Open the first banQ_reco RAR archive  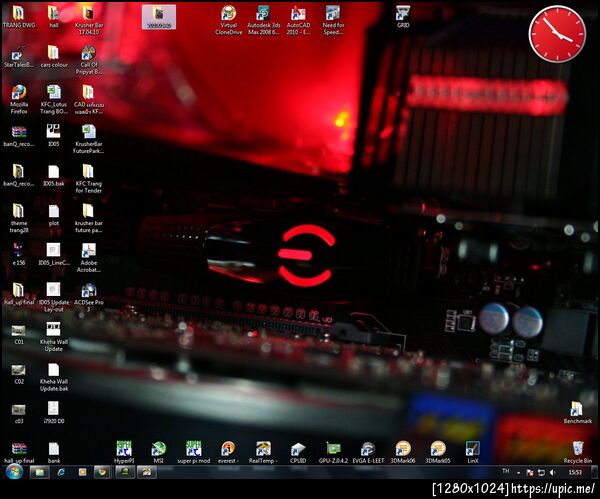point(18,135)
